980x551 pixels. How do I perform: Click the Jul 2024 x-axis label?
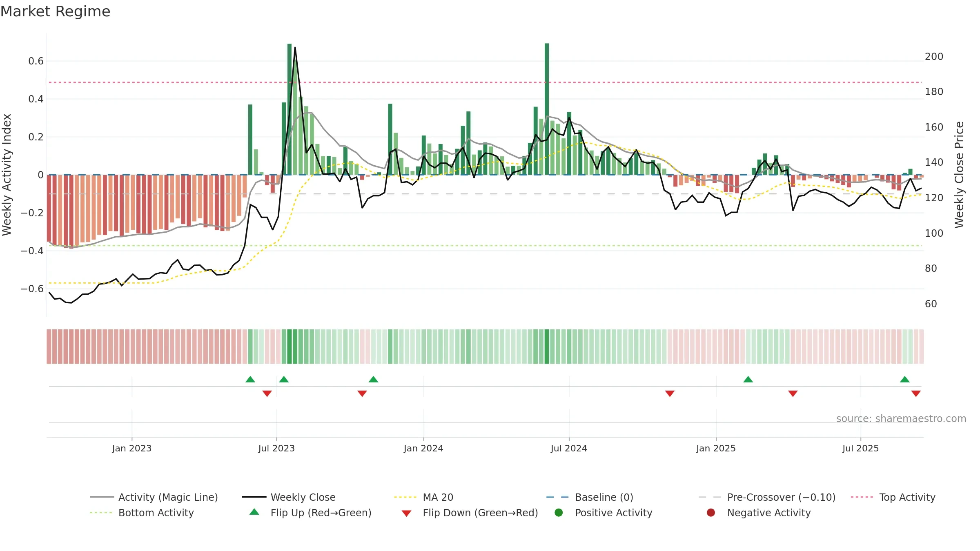pos(569,448)
